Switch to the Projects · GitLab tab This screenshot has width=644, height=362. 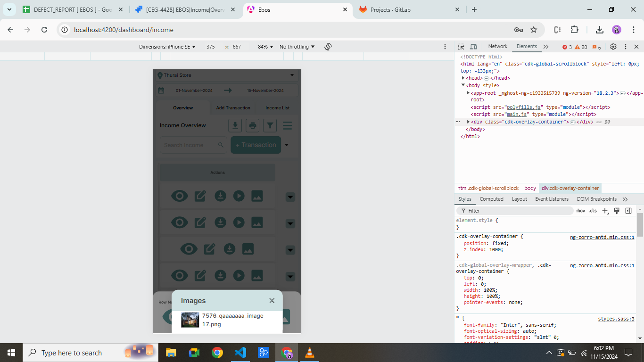(409, 9)
